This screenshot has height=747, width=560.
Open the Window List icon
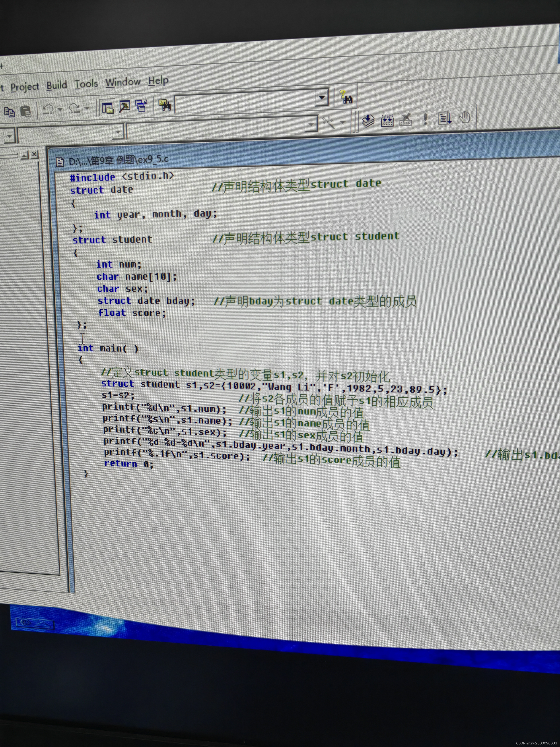(141, 106)
